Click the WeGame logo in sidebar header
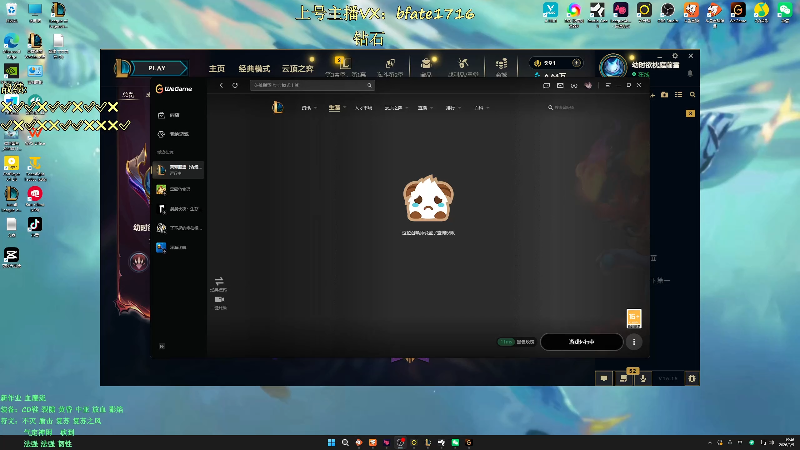The width and height of the screenshot is (800, 450). (174, 89)
